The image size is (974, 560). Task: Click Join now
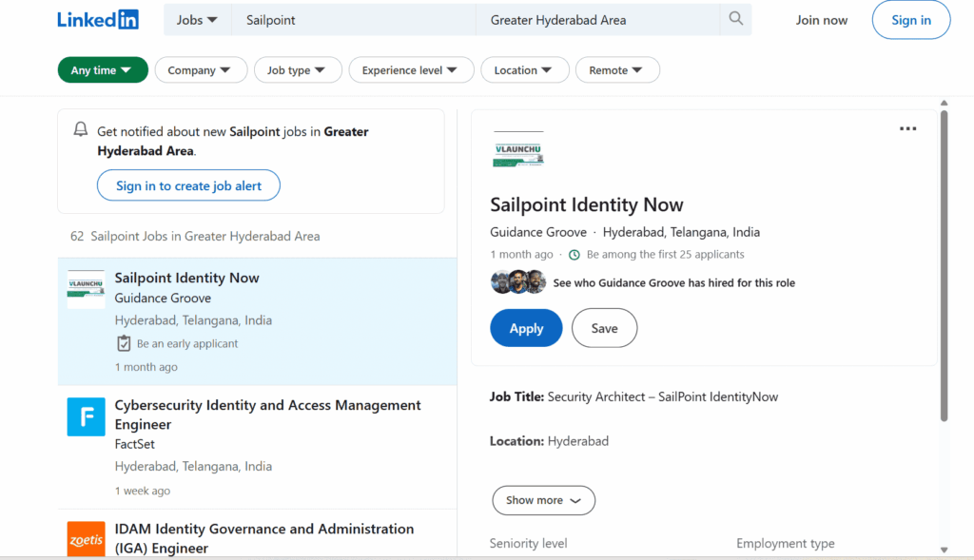(x=821, y=20)
